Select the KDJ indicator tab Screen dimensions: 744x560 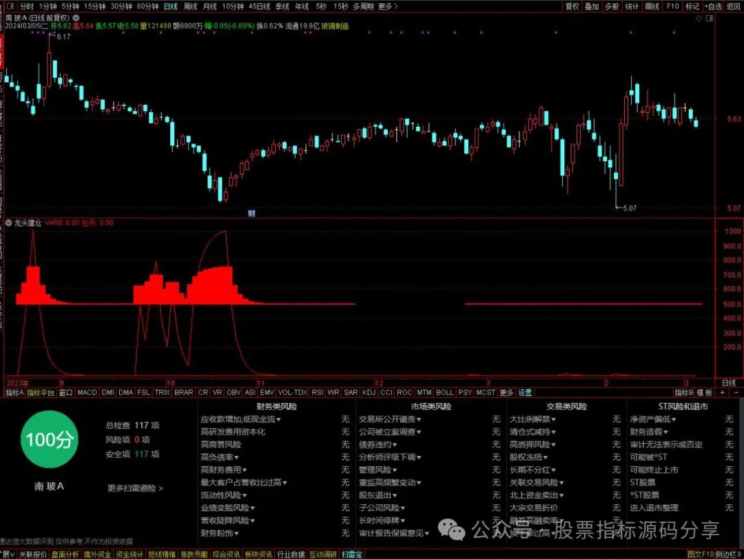[369, 393]
